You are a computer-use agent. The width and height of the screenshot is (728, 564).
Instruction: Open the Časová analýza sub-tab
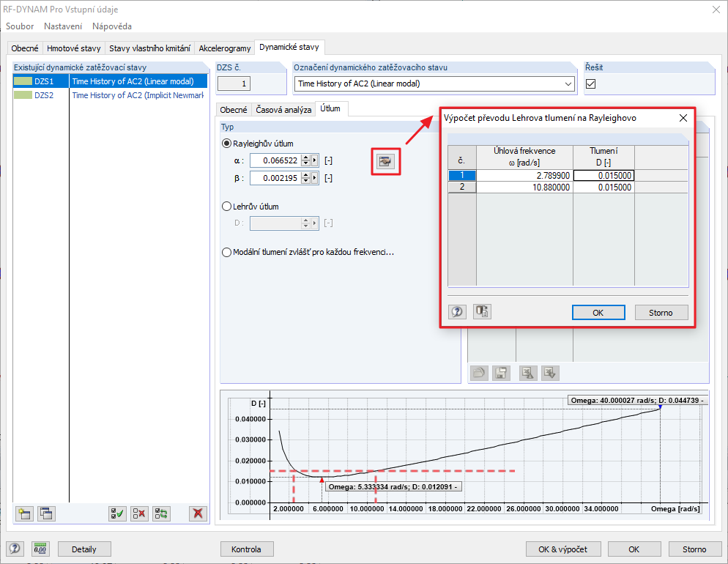(x=283, y=110)
